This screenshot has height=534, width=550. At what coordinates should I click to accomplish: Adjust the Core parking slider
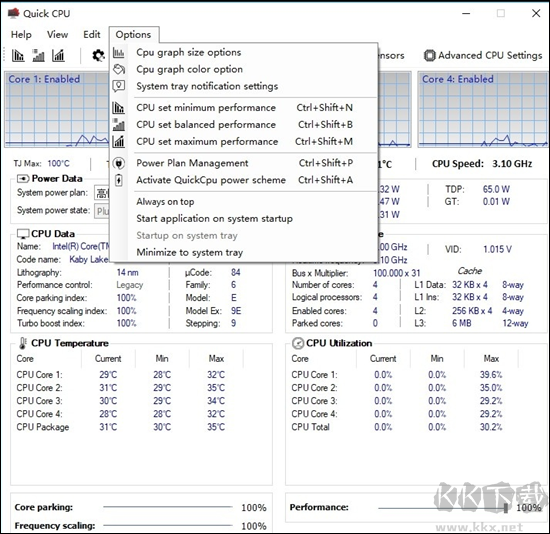click(168, 507)
